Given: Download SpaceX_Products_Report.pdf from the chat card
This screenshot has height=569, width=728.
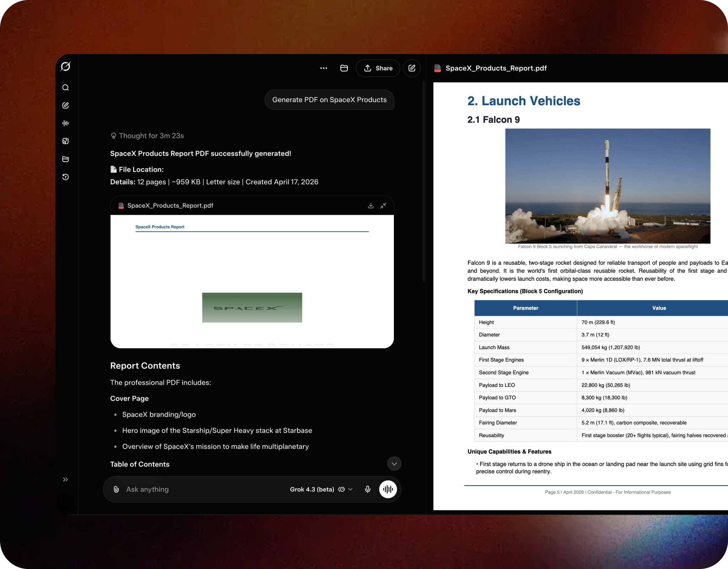Looking at the screenshot, I should coord(371,206).
